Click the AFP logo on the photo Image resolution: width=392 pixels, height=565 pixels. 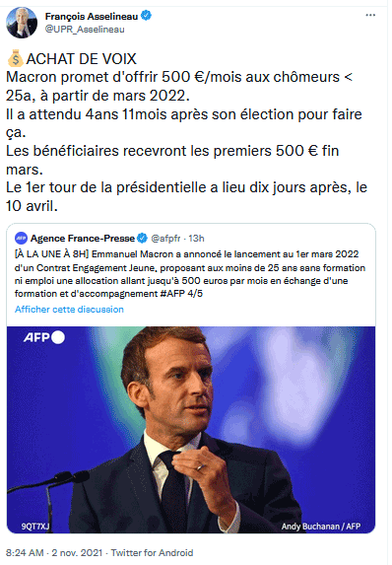pyautogui.click(x=44, y=337)
